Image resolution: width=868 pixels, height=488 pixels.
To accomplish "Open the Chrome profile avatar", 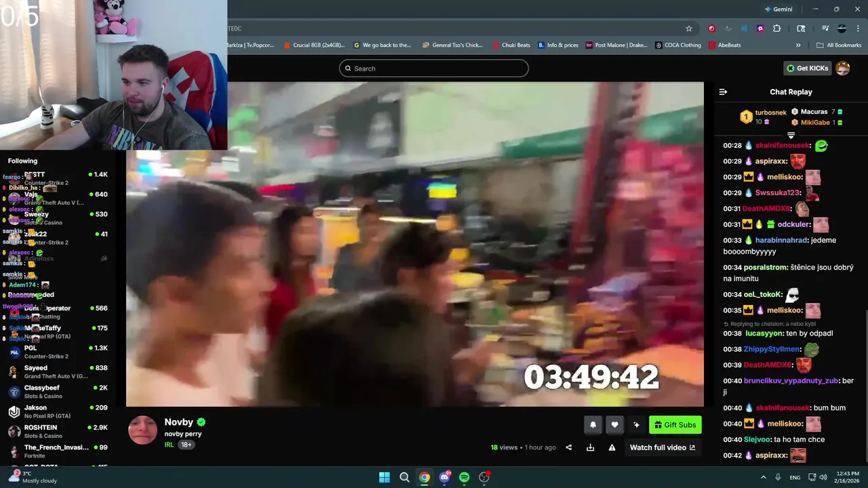I will tap(842, 28).
